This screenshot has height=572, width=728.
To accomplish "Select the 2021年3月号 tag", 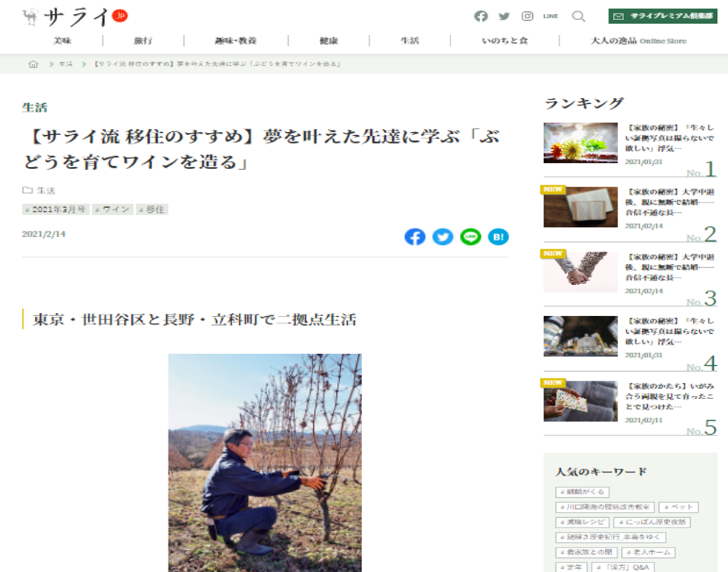I will (x=56, y=209).
